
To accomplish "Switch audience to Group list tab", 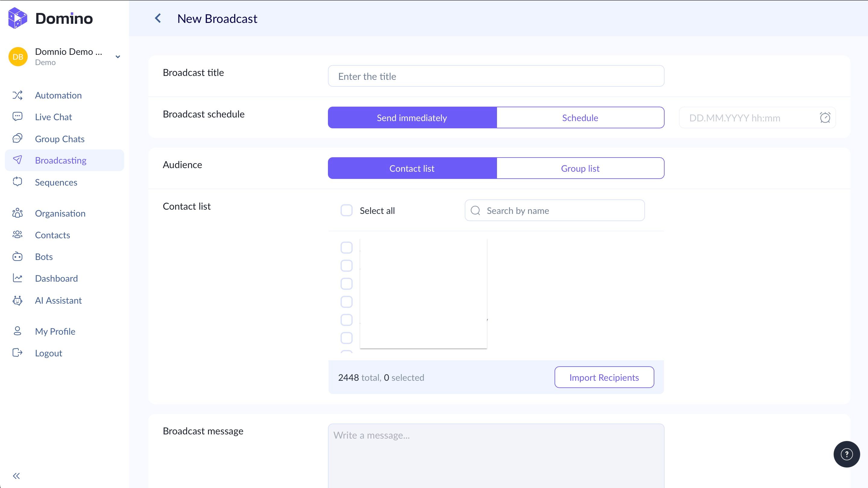I will pos(580,168).
